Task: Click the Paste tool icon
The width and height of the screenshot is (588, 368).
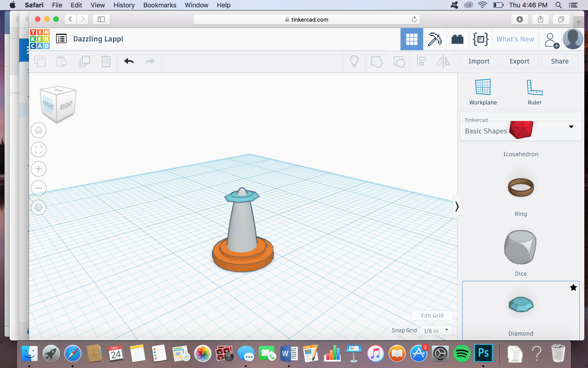Action: click(x=62, y=61)
